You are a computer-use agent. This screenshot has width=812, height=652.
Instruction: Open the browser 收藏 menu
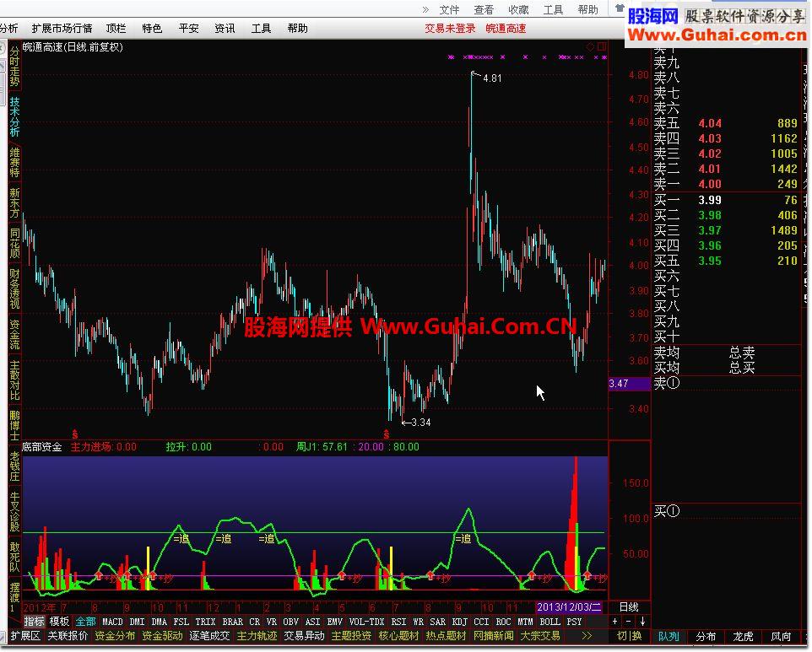coord(518,10)
